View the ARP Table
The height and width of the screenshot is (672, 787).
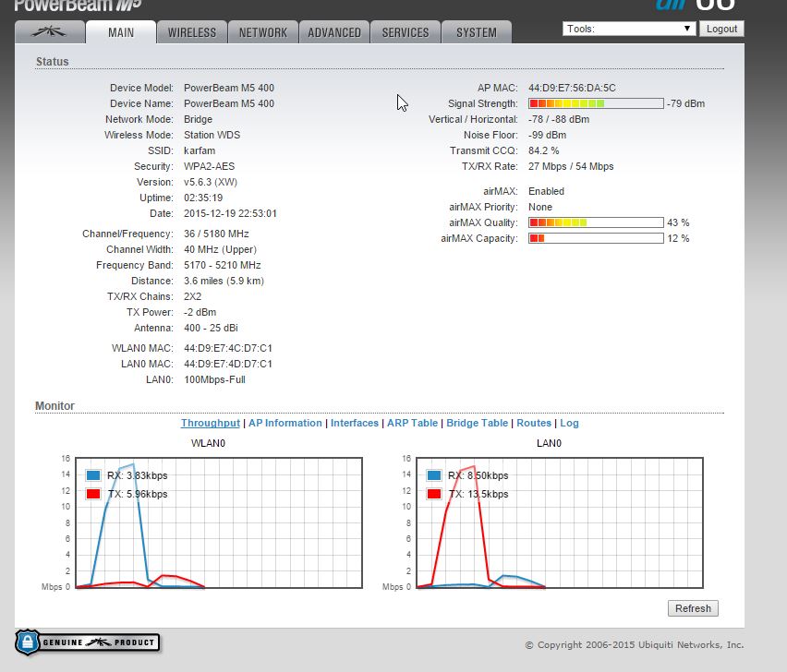point(412,423)
